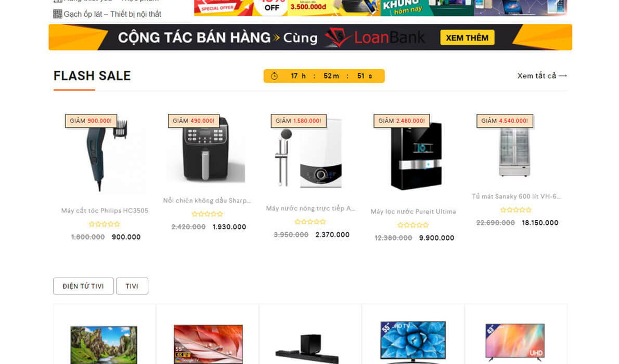Viewport: 619px width, 364px height.
Task: Click the Sharp air fryer product image
Action: coord(207,150)
